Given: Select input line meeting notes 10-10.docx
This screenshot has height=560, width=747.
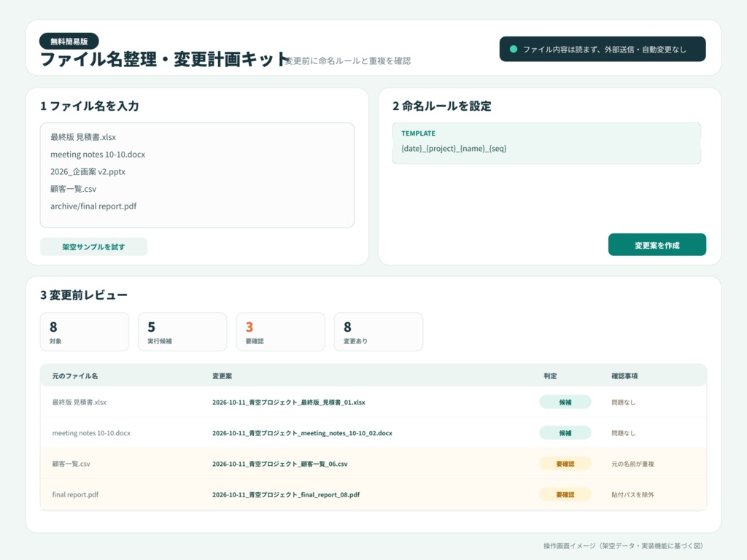Looking at the screenshot, I should [x=98, y=155].
